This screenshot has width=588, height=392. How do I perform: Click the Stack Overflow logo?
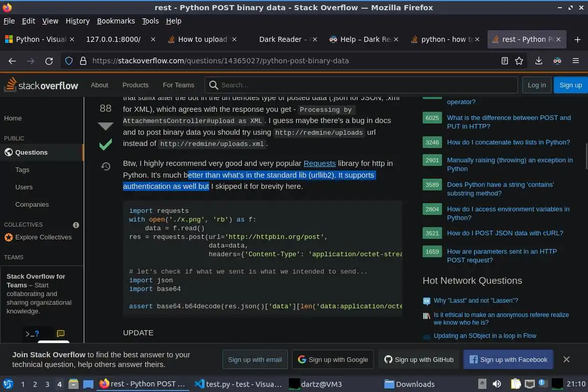(42, 85)
